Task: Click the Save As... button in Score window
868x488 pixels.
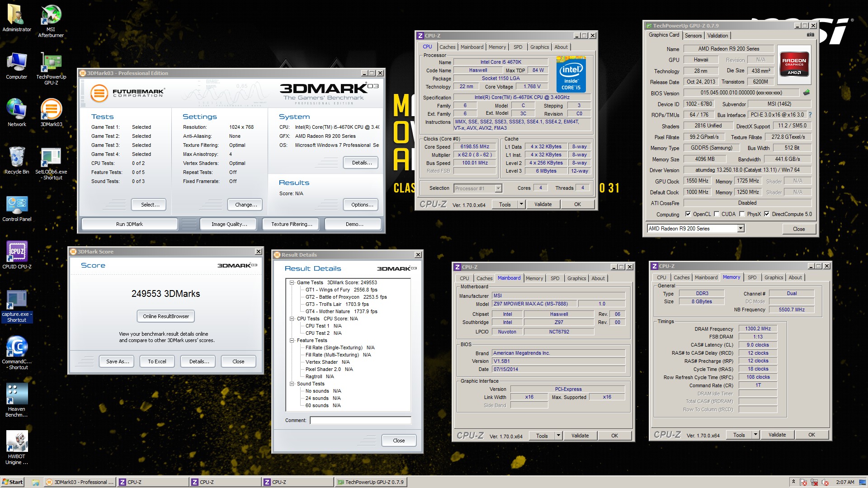Action: coord(118,361)
